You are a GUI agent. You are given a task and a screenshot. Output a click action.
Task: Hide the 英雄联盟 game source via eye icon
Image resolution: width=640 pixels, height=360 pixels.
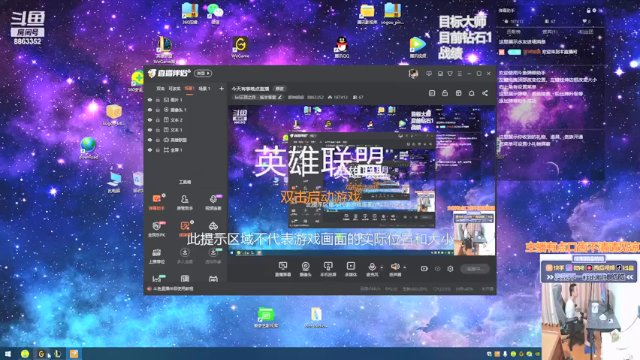[150, 140]
